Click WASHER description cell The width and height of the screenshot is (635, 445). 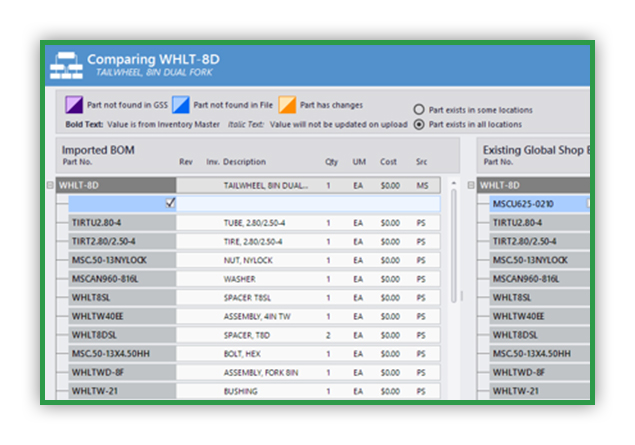[239, 279]
